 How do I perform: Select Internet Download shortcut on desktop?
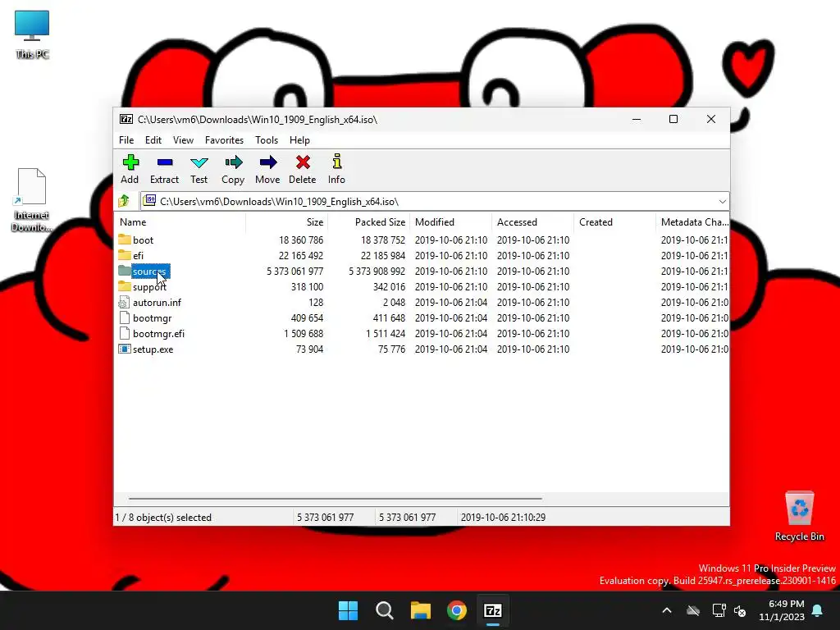32,200
